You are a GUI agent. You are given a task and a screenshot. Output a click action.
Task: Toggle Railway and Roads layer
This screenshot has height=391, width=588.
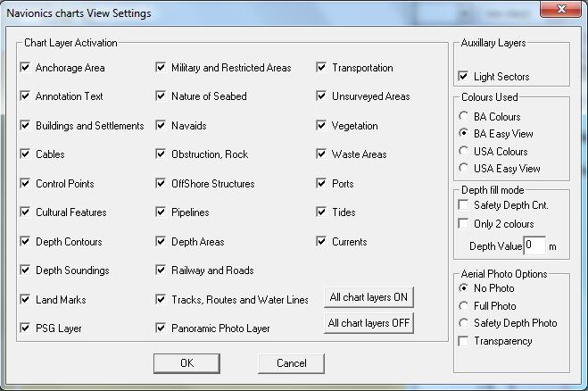[161, 270]
